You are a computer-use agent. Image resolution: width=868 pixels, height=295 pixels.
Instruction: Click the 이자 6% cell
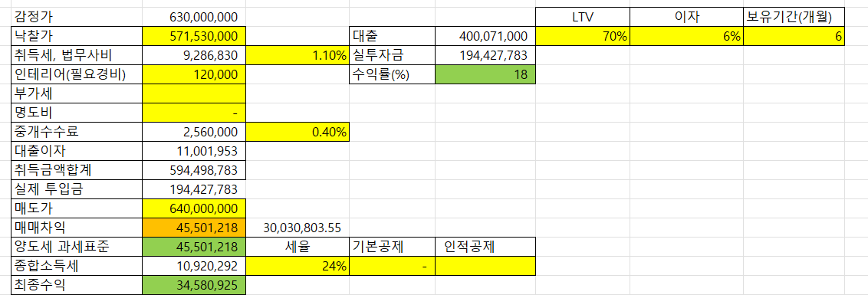click(x=687, y=37)
